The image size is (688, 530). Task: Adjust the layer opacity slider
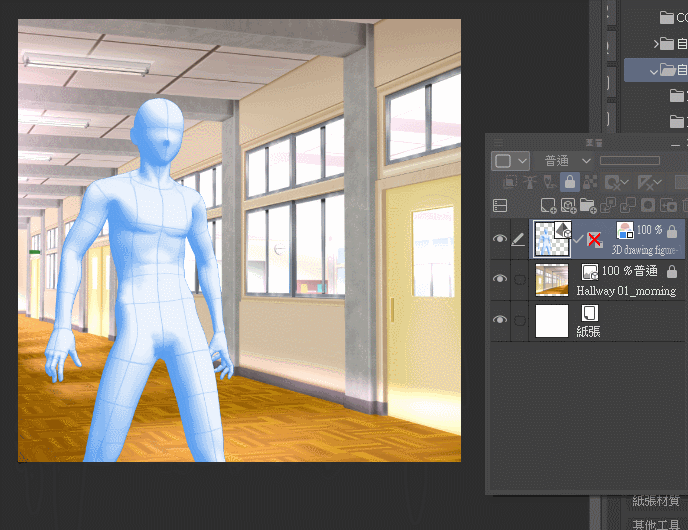(630, 161)
